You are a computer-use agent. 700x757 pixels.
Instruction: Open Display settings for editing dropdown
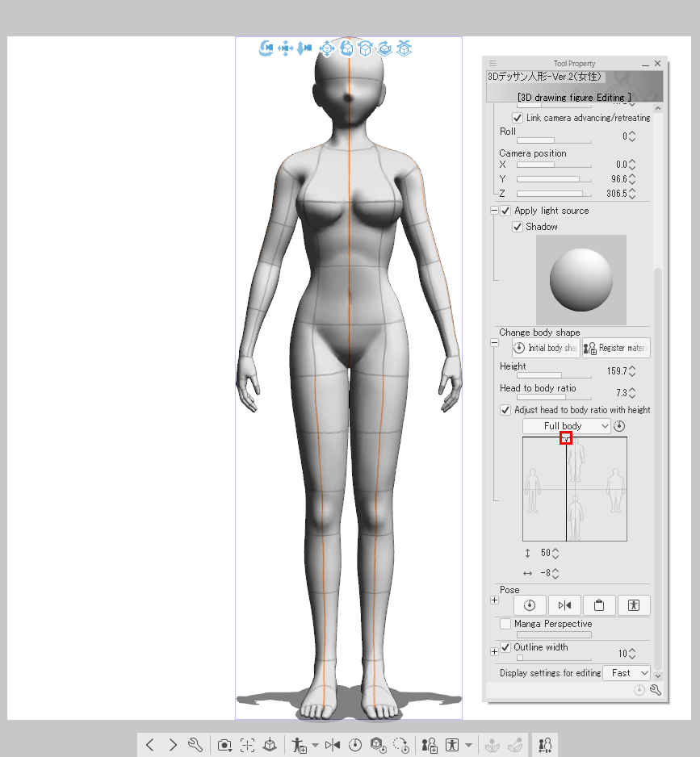coord(627,672)
